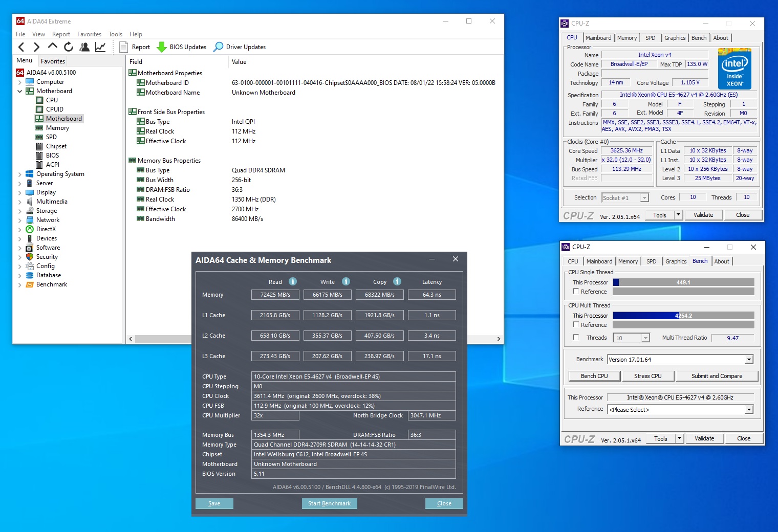Tick the CPU Multi Thread Reference checkbox
This screenshot has width=778, height=532.
pos(576,325)
